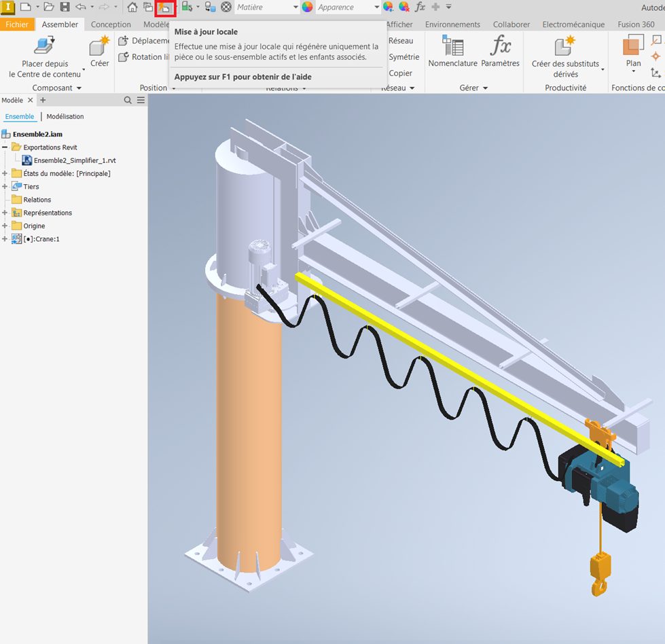Click the work axis icon beside Plan
This screenshot has height=644, width=665.
(656, 40)
